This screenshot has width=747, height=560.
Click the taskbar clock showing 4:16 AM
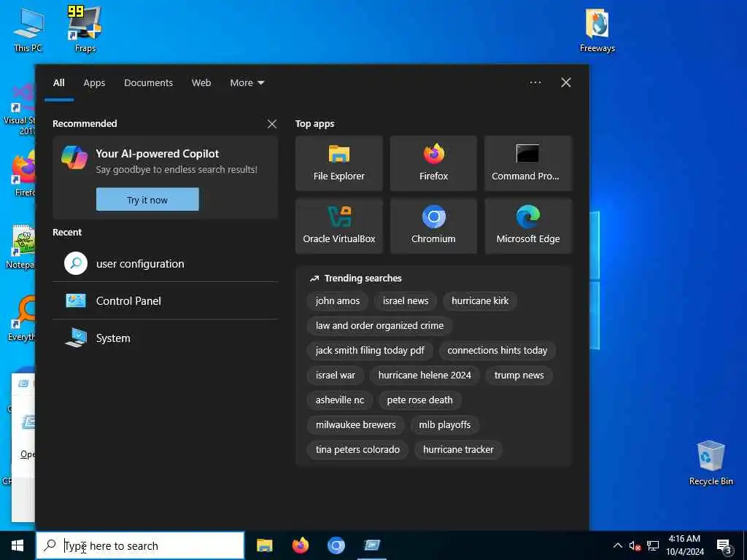pos(684,545)
